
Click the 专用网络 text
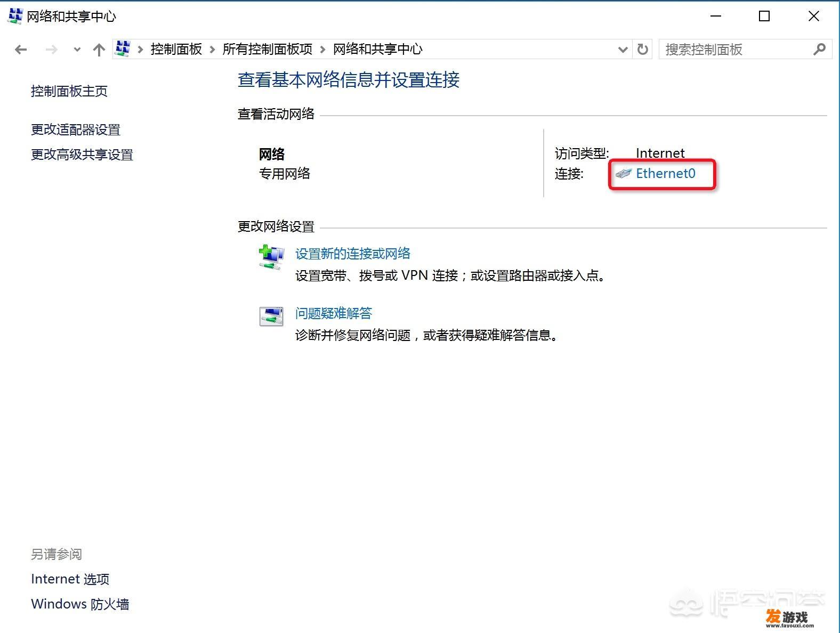(285, 174)
